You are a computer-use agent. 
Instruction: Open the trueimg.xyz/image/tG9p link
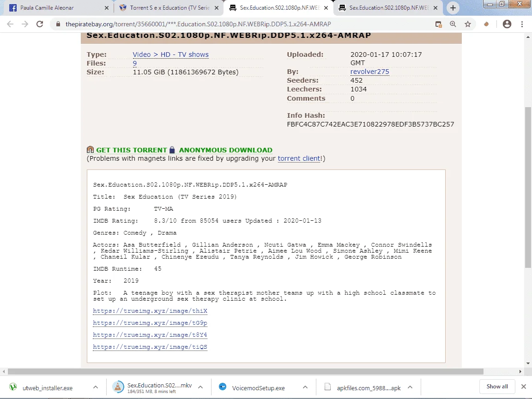150,323
